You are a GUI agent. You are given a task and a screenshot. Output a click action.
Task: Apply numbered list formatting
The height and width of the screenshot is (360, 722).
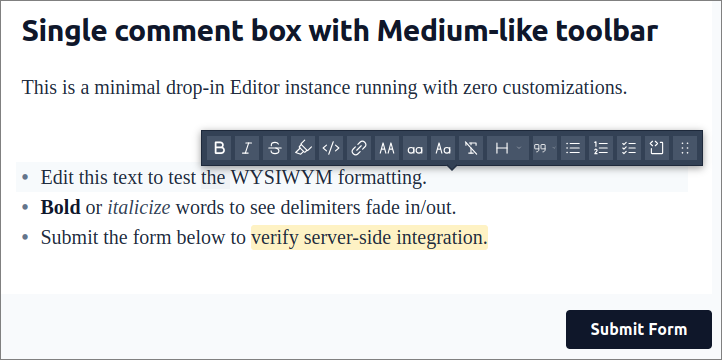click(x=601, y=148)
